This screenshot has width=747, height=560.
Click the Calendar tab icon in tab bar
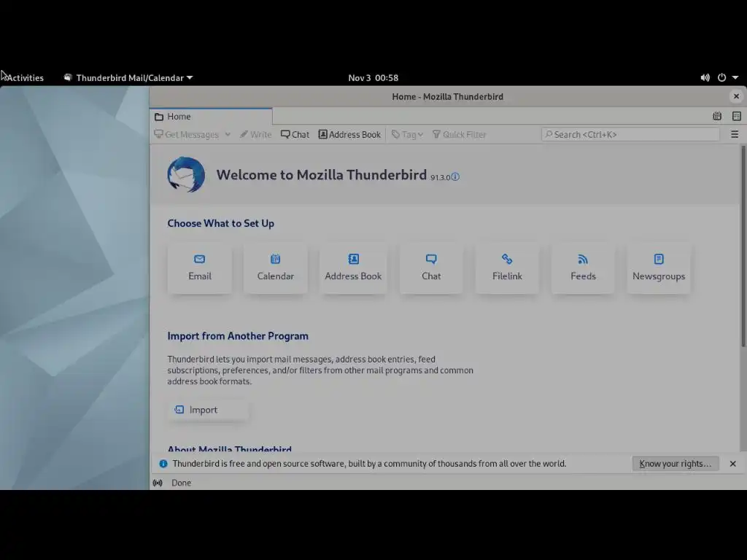click(717, 116)
